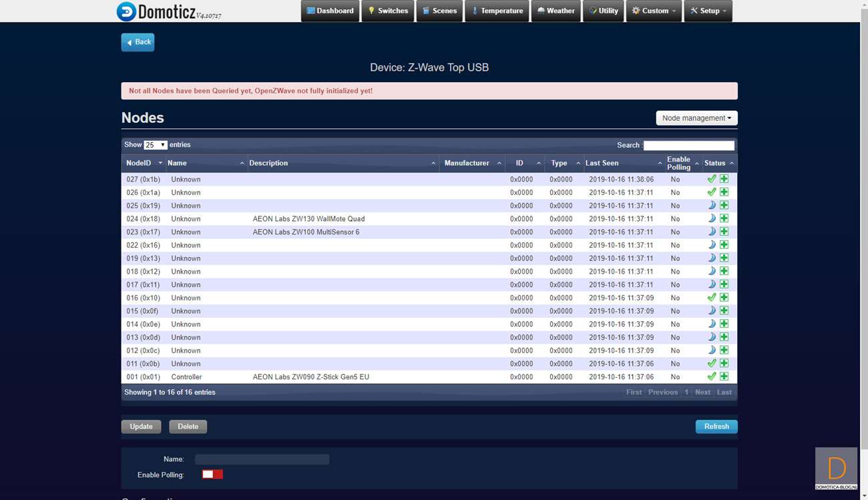868x500 pixels.
Task: Click sleeping moon icon for node 024
Action: tap(712, 218)
